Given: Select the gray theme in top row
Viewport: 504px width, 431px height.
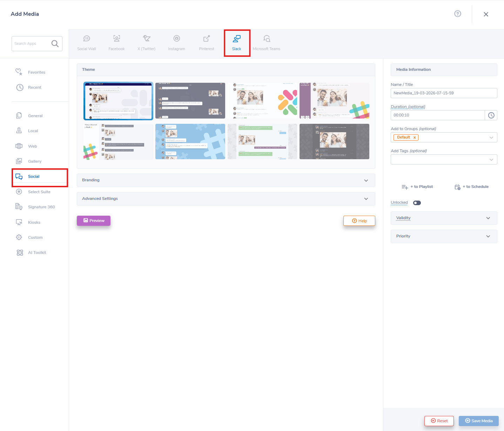Looking at the screenshot, I should 190,101.
